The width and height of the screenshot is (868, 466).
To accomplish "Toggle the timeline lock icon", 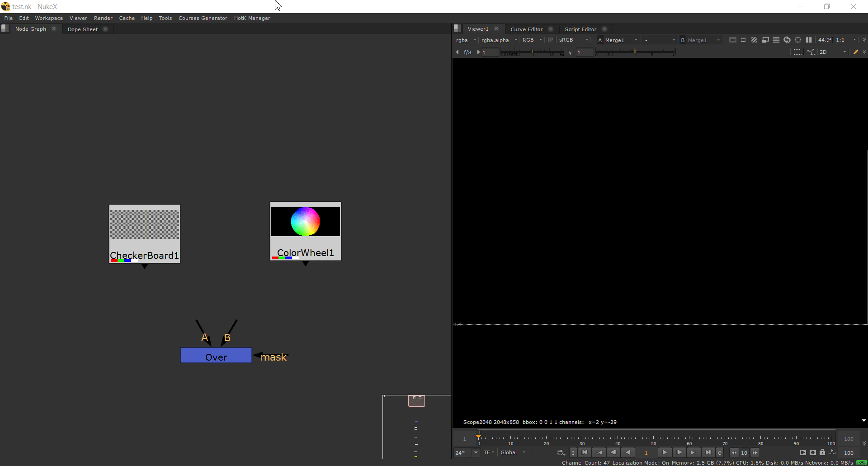I will click(822, 452).
